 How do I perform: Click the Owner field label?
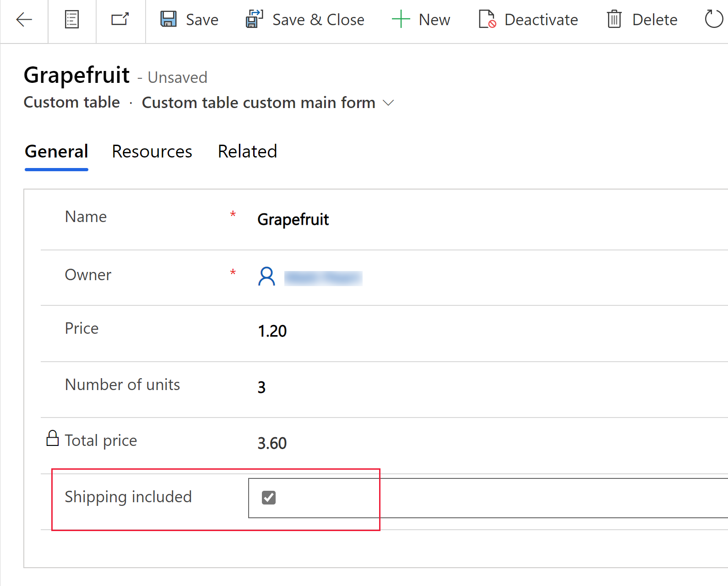(88, 275)
